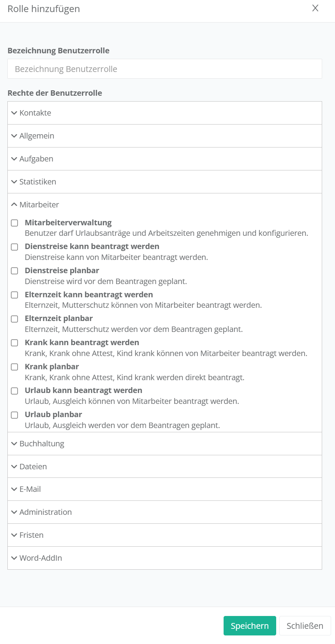Check the Urlaub planbar checkbox
Viewport: 335px width, 644px height.
pos(14,415)
